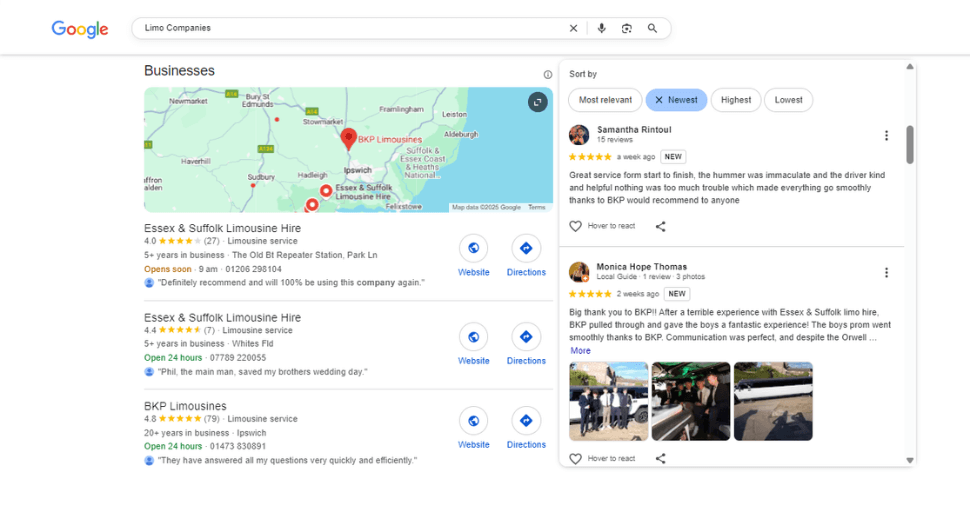This screenshot has width=970, height=517.
Task: Share Samantha Rintoul's review
Action: (661, 226)
